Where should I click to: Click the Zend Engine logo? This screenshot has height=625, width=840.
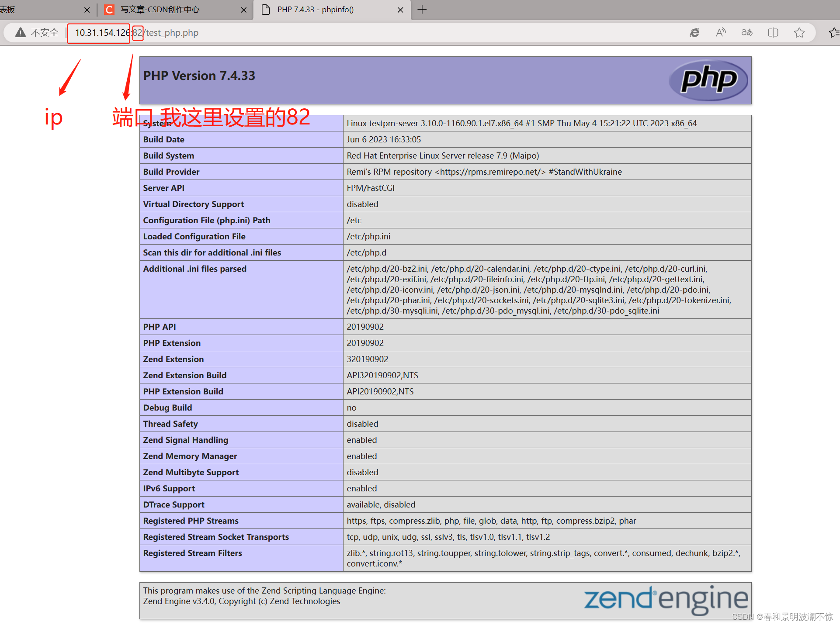coord(666,600)
